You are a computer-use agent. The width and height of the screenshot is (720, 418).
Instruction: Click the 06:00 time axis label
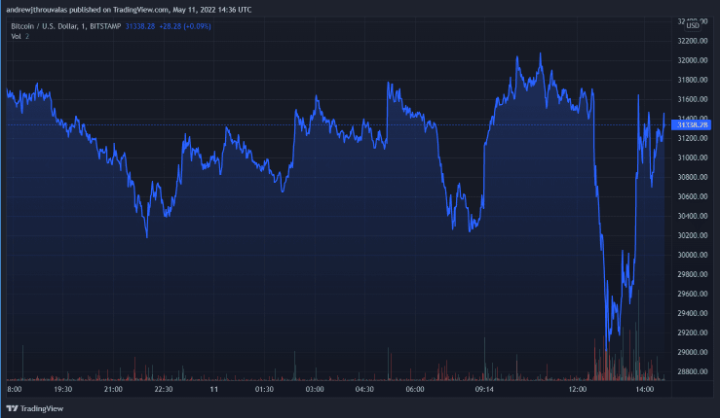(416, 388)
